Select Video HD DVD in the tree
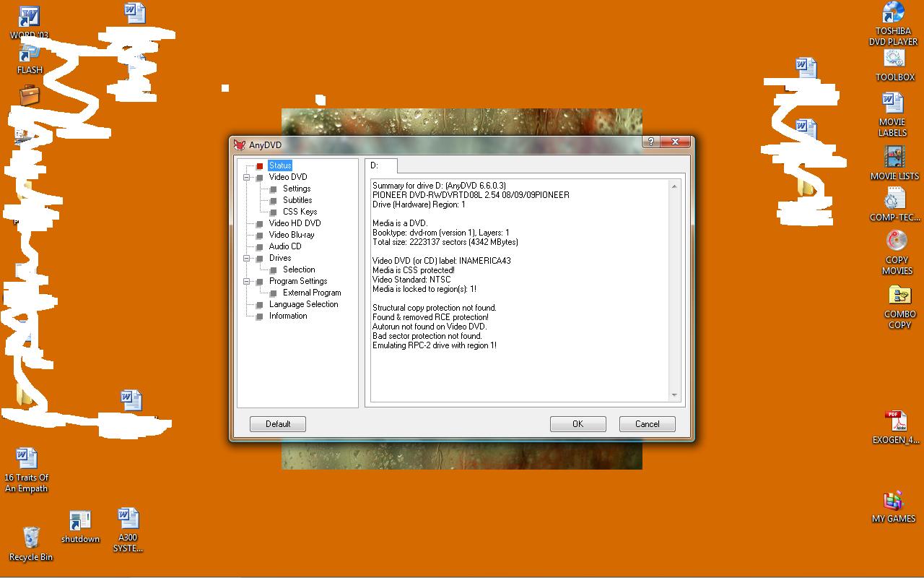The height and width of the screenshot is (578, 924). pyautogui.click(x=295, y=223)
